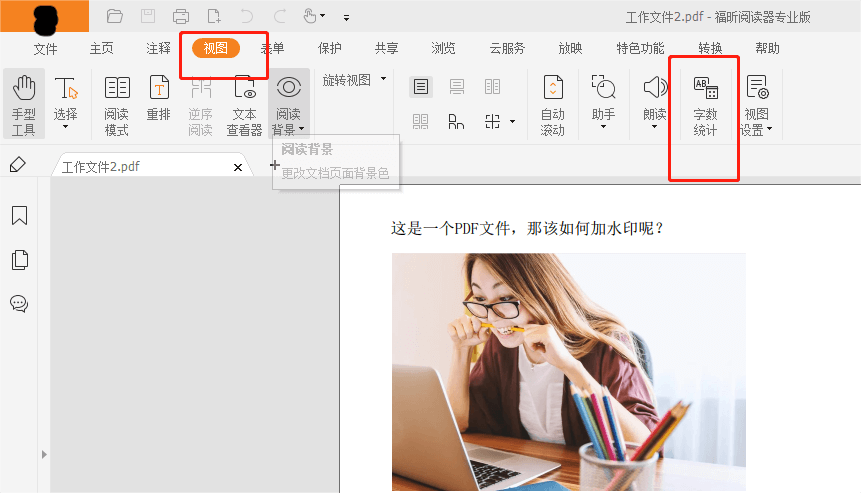Enable single page view layout
Screen dimensions: 861x493
point(421,87)
